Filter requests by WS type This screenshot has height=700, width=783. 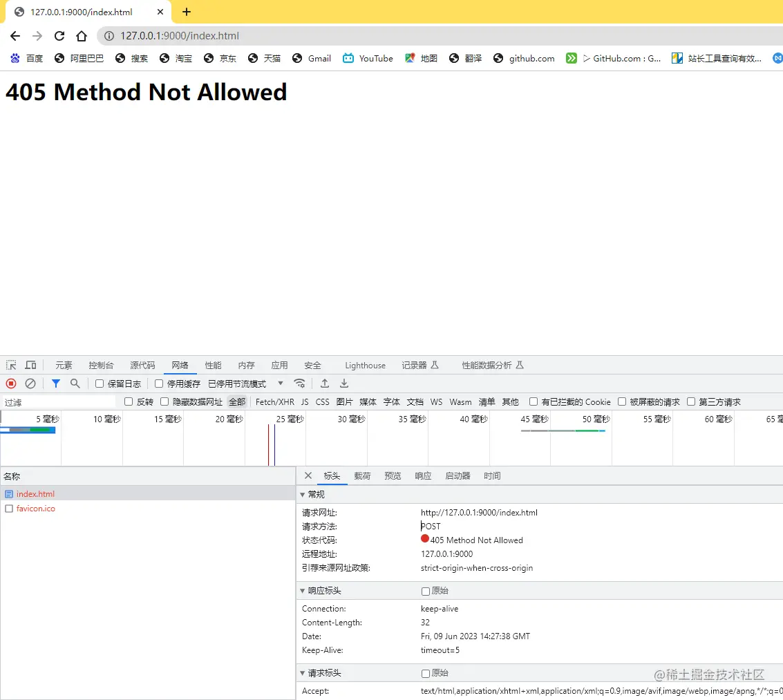(x=436, y=401)
